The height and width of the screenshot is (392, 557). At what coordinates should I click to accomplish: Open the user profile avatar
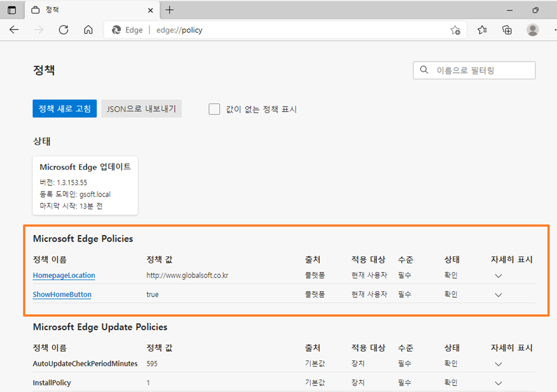tap(533, 30)
